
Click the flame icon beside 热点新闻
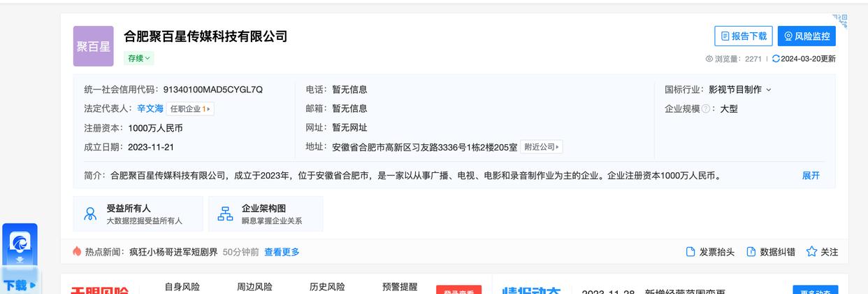(78, 251)
